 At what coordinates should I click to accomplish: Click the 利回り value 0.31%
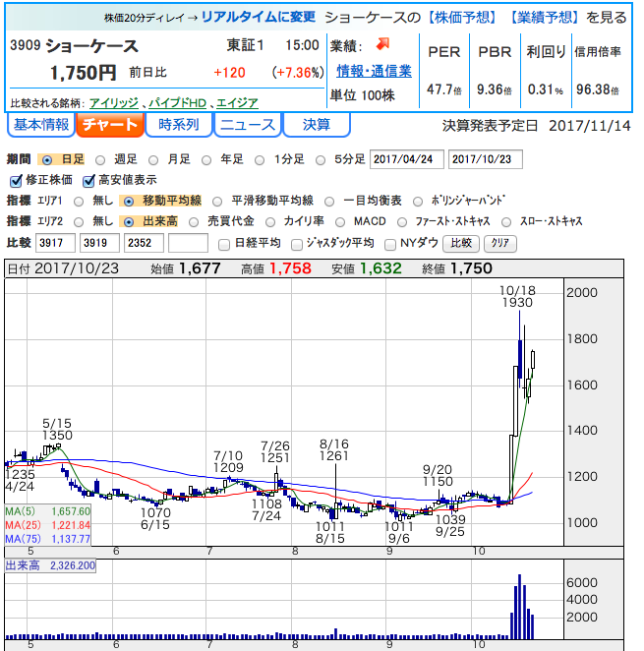click(545, 89)
